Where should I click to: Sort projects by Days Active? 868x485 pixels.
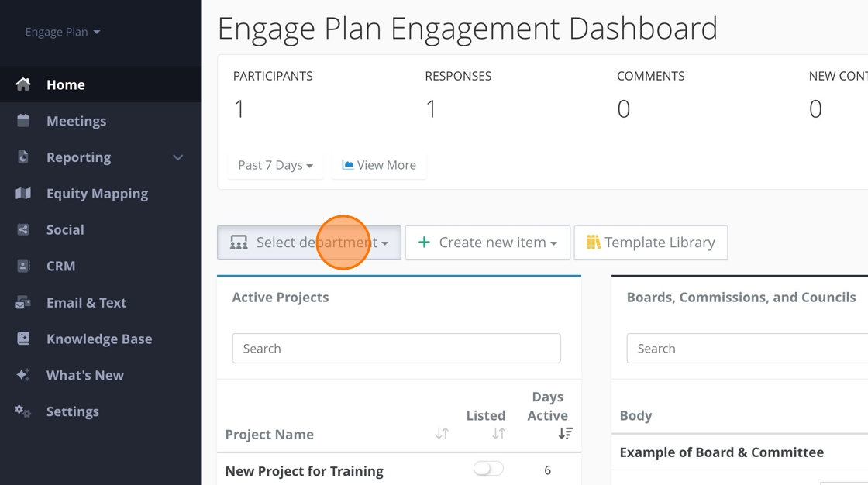566,434
